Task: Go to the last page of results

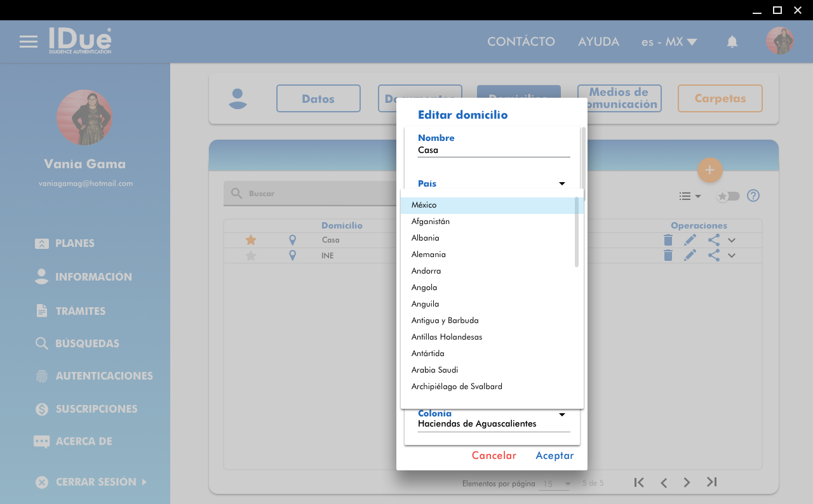Action: [711, 482]
